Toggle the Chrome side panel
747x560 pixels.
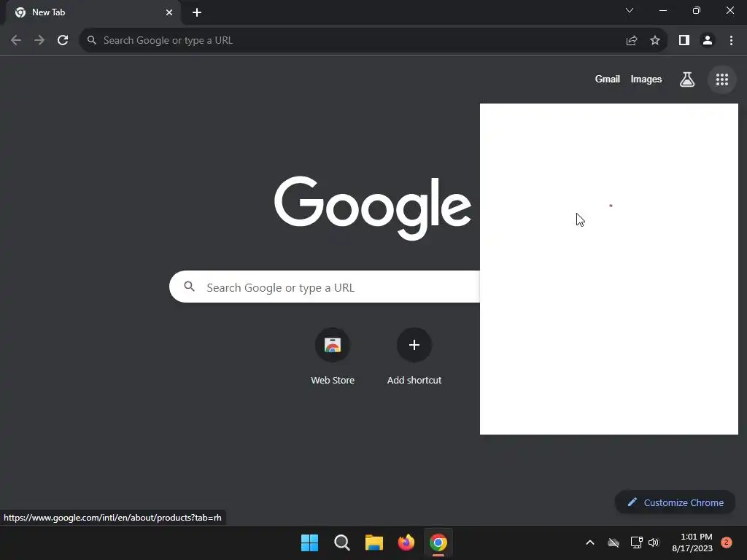point(684,41)
